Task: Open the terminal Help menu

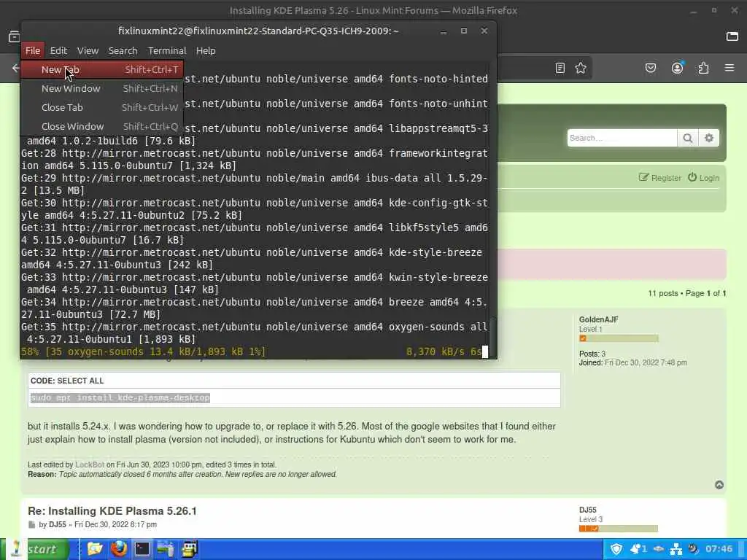Action: pos(206,50)
